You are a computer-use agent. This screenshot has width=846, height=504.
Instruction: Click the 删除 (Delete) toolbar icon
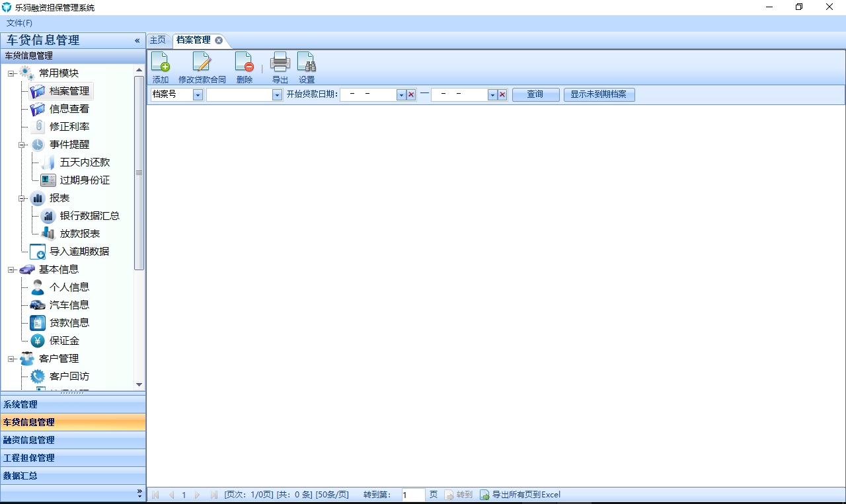click(x=244, y=62)
